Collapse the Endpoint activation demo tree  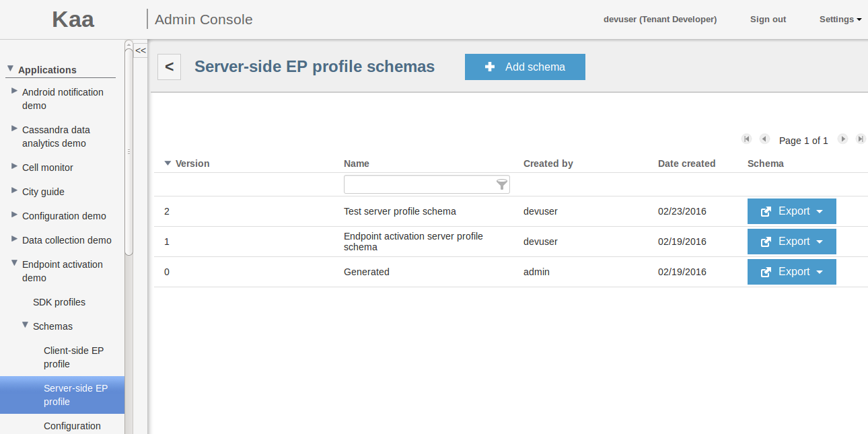click(x=13, y=264)
